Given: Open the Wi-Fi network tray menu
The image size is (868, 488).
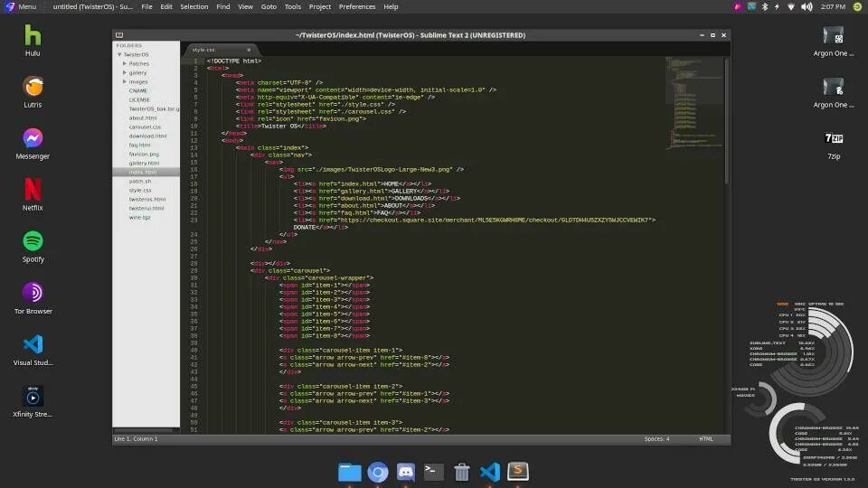Looking at the screenshot, I should [791, 6].
